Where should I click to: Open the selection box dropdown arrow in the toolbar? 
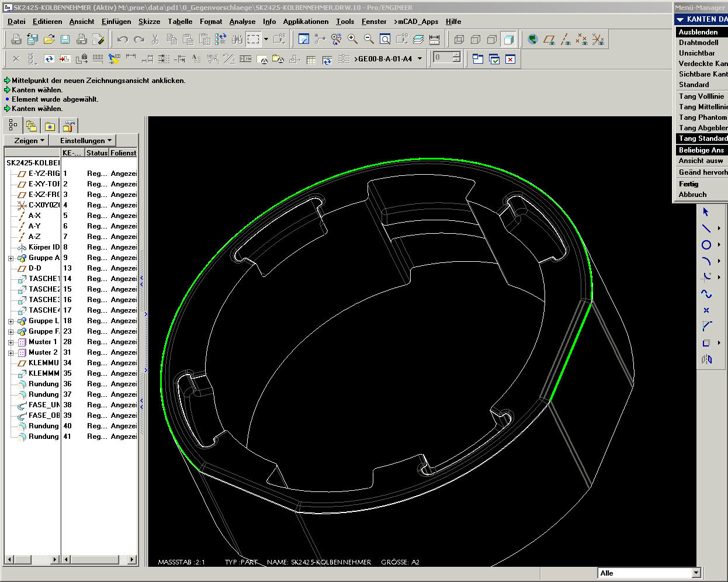266,39
